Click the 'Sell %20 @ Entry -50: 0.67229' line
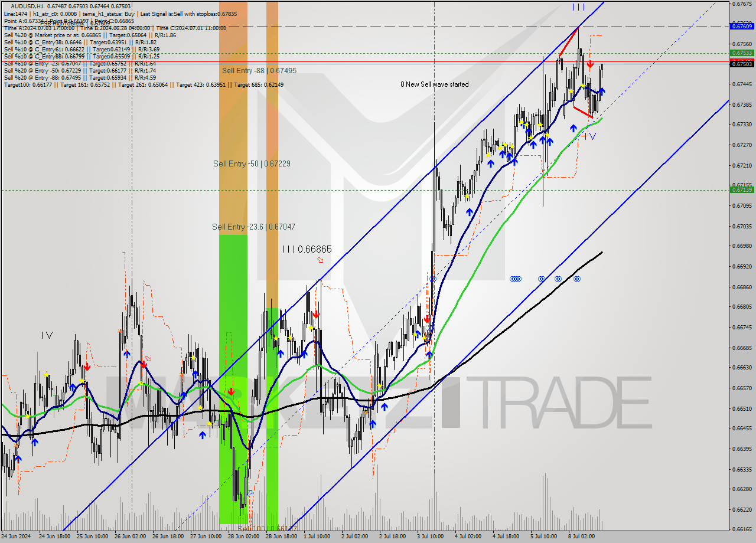This screenshot has height=543, width=756. click(x=80, y=71)
